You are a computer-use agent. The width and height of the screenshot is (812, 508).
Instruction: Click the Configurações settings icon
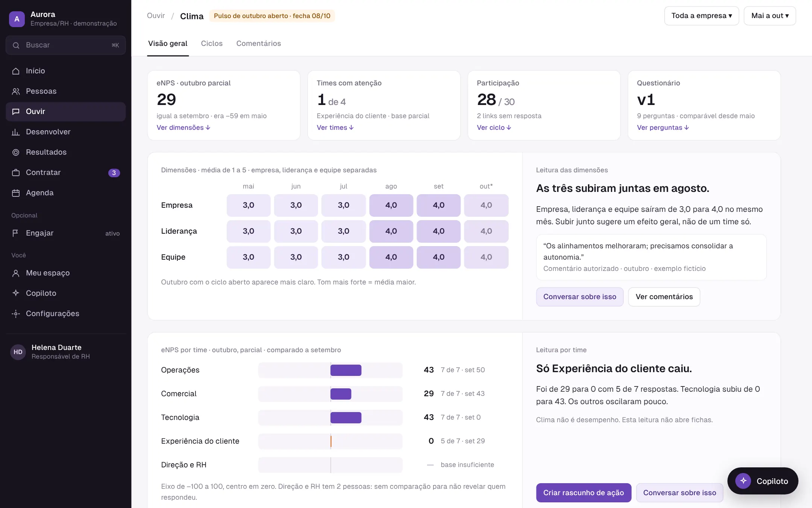[16, 314]
